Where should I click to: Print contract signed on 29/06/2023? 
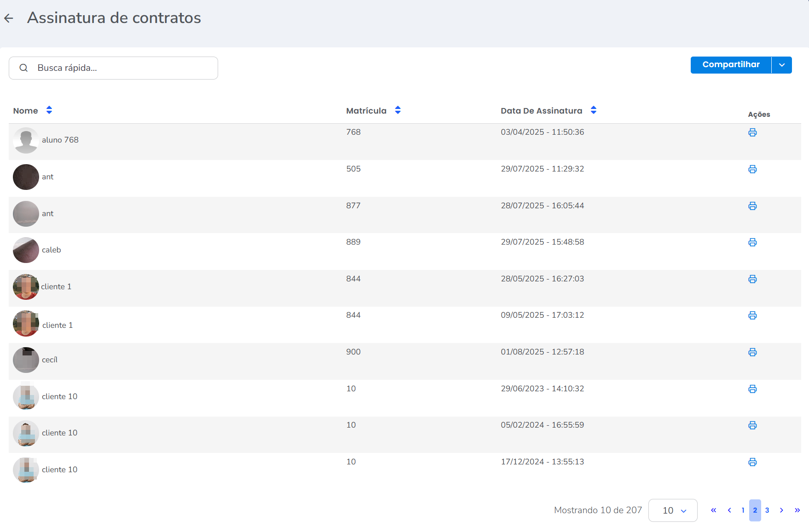point(752,389)
